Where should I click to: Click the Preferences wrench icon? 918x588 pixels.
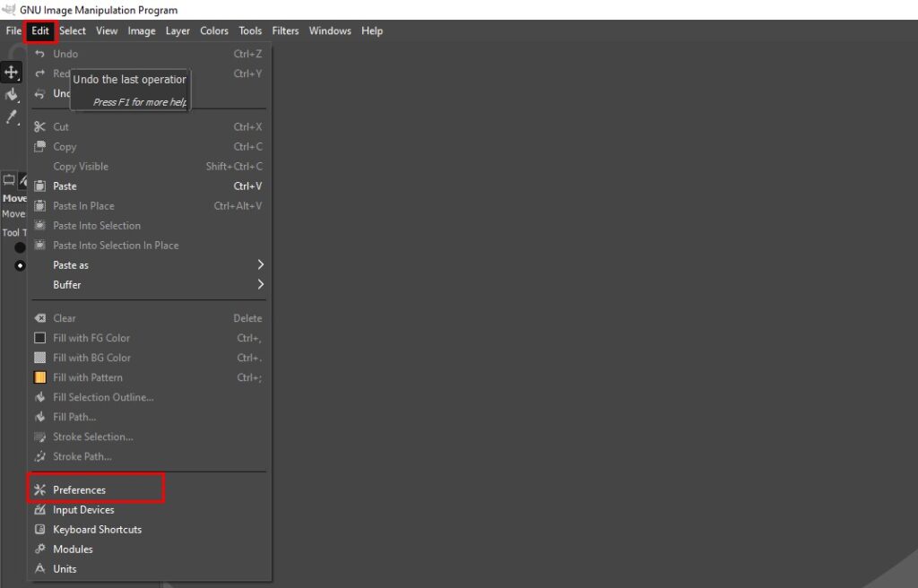pos(39,490)
